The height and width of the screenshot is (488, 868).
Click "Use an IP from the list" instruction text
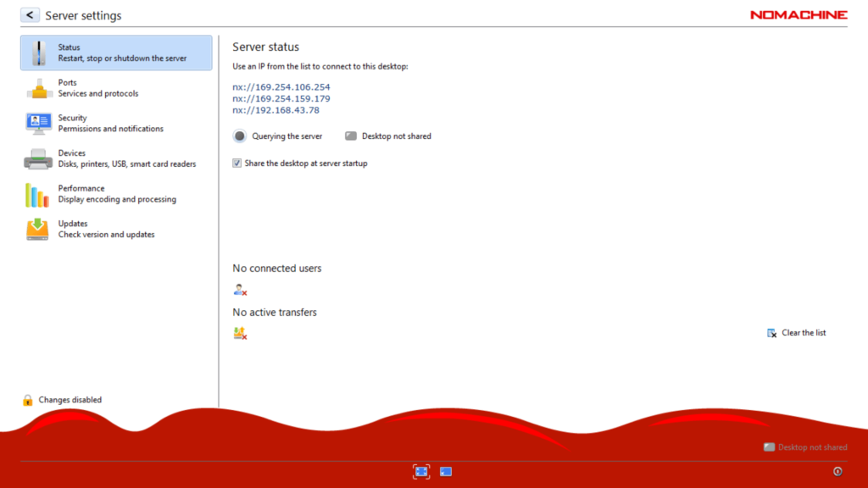[320, 66]
